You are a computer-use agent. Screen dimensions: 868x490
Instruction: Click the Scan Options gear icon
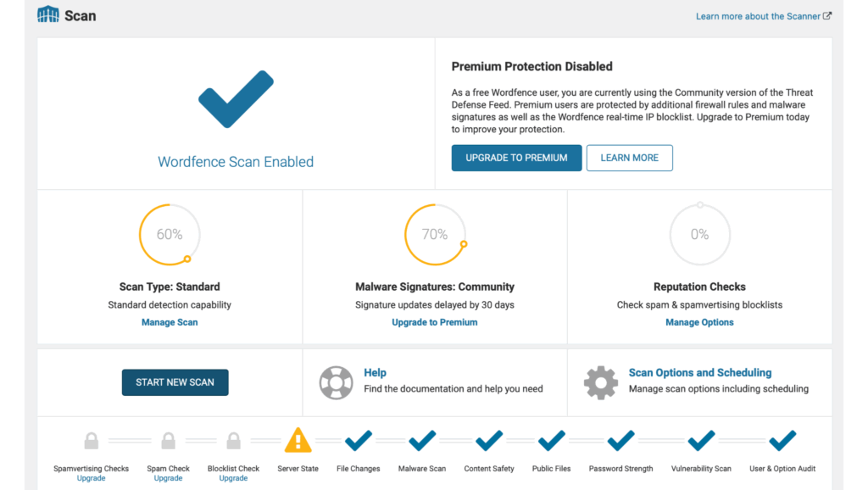[x=601, y=382]
